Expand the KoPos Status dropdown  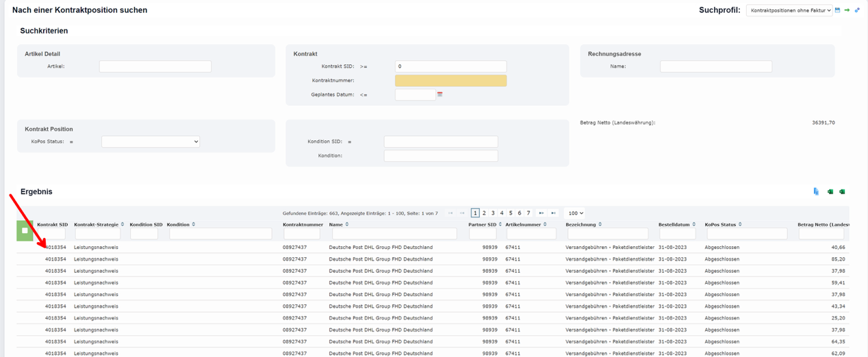tap(151, 142)
